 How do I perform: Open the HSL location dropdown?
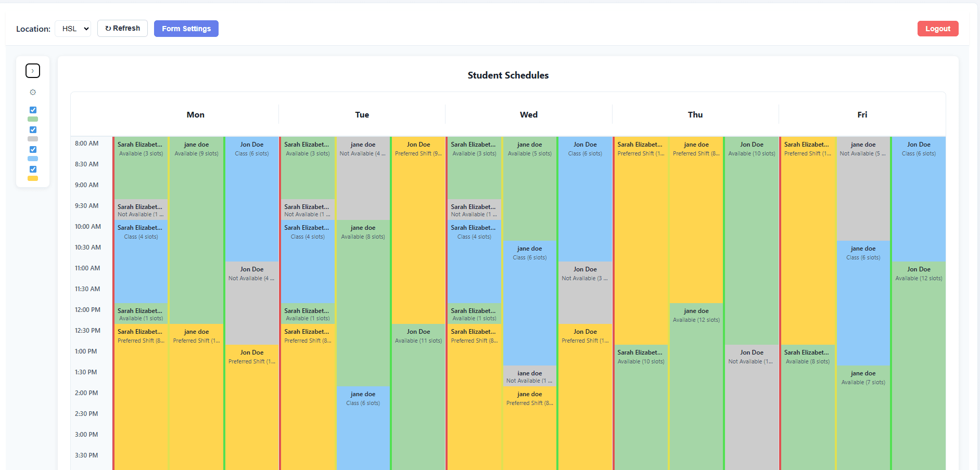(x=73, y=29)
